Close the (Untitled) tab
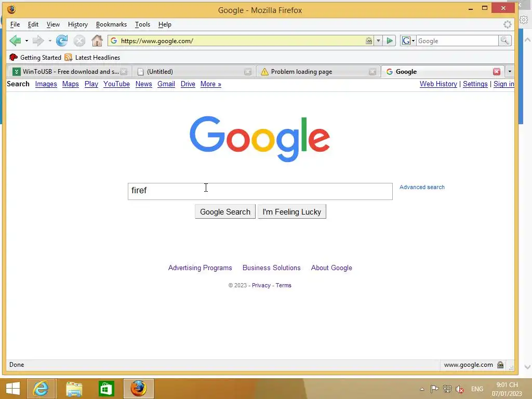This screenshot has height=399, width=532. click(248, 72)
